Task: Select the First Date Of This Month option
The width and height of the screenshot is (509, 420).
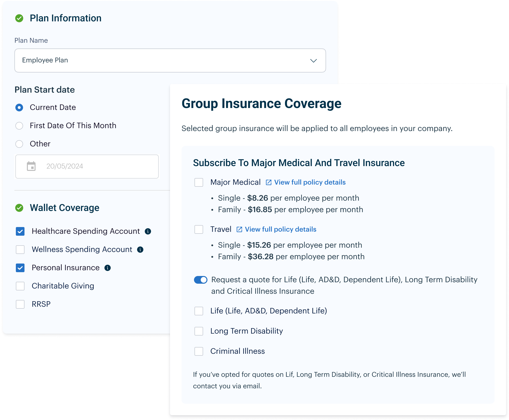Action: tap(19, 126)
